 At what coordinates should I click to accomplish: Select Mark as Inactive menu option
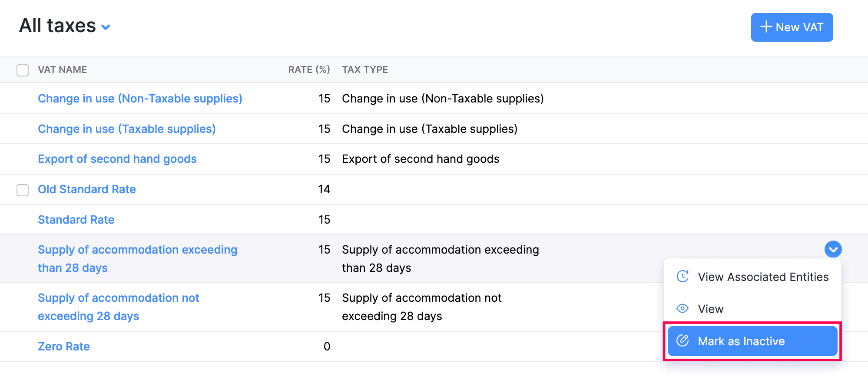(741, 341)
